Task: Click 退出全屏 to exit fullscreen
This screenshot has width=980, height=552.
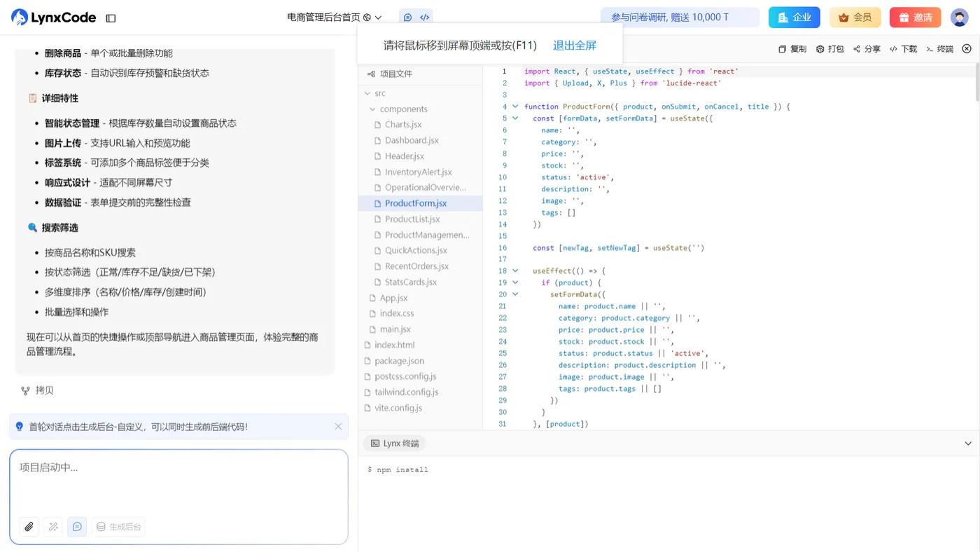Action: tap(574, 44)
